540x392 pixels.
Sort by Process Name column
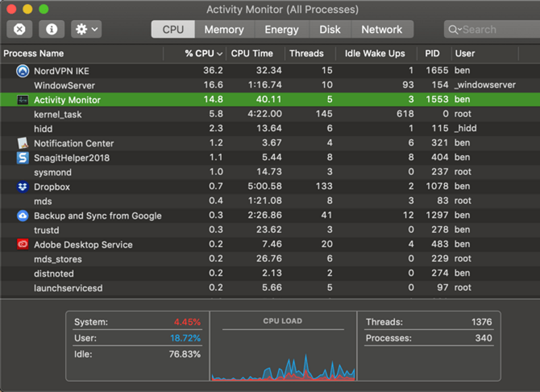(x=82, y=53)
